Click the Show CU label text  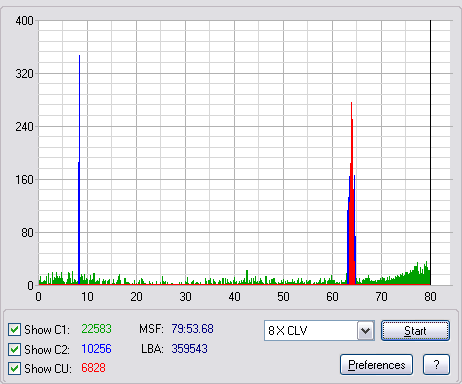48,369
